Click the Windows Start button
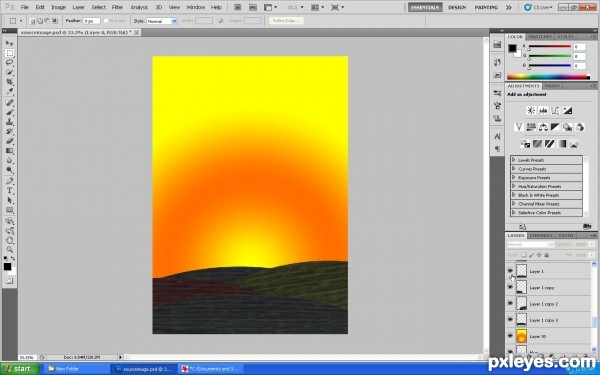This screenshot has width=600, height=375. click(19, 369)
